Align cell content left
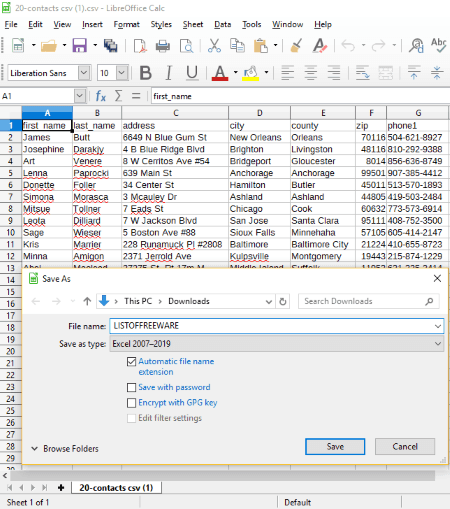450x509 pixels. pyautogui.click(x=287, y=73)
